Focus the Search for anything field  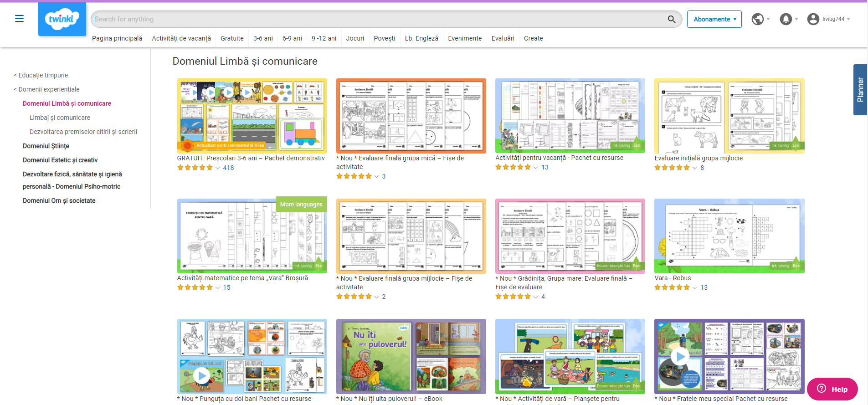[x=378, y=19]
